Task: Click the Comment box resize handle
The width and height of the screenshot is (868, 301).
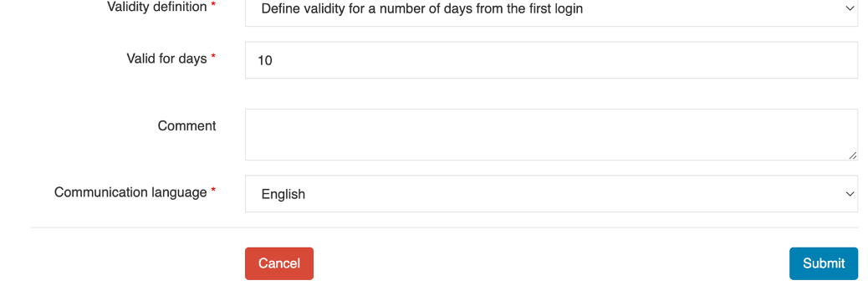Action: (x=852, y=156)
